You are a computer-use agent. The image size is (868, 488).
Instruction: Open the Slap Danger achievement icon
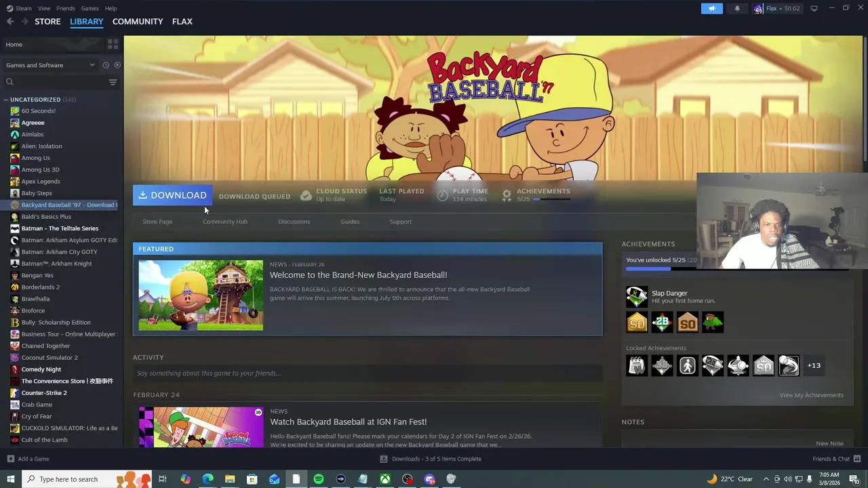pos(636,297)
